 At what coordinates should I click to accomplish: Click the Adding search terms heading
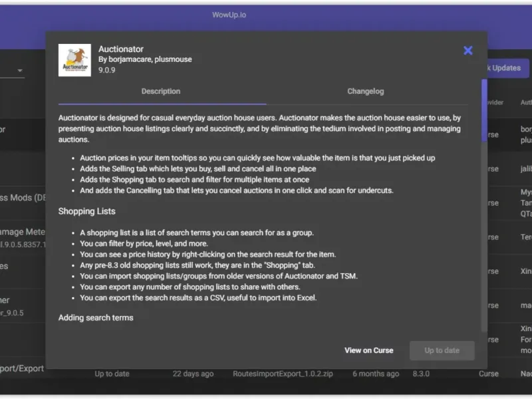pos(96,318)
